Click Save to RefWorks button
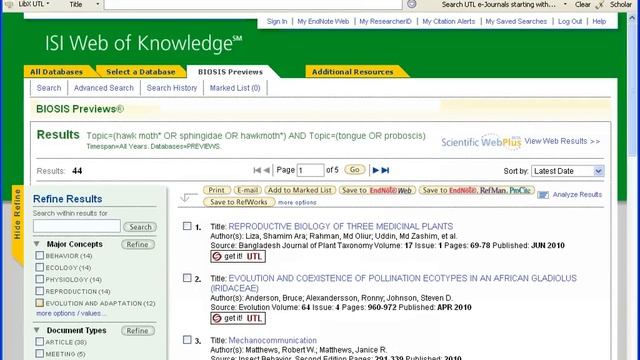 point(239,202)
